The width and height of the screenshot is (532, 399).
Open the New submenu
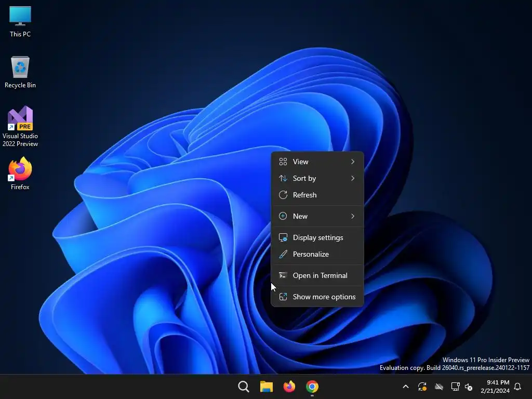pyautogui.click(x=317, y=216)
